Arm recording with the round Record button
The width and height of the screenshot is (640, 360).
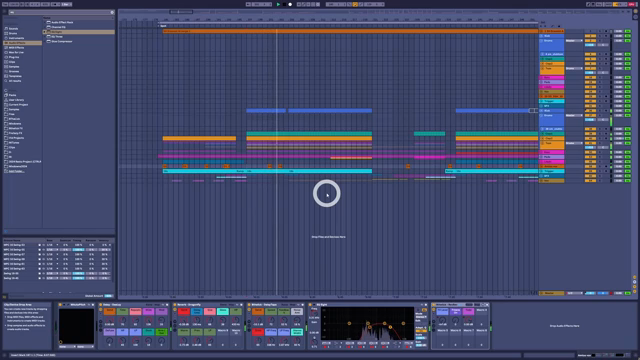[290, 4]
